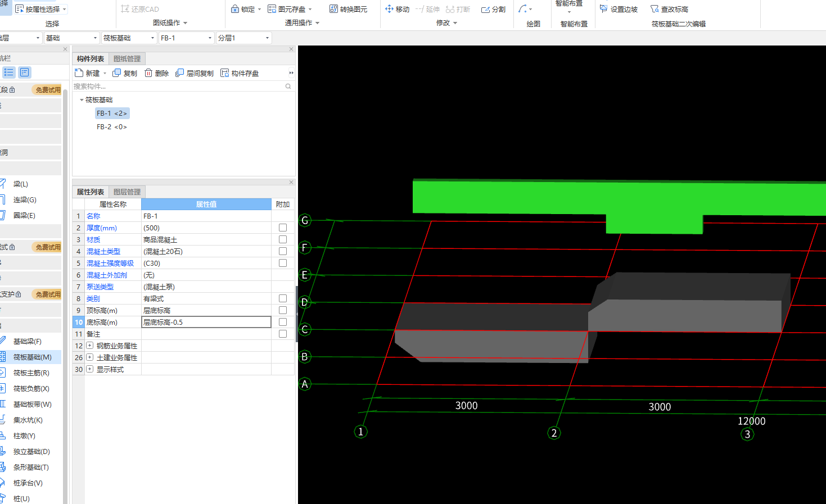Screen dimensions: 826x504
Task: Tick the 附加 checkbox for 底标高(m)
Action: [283, 322]
